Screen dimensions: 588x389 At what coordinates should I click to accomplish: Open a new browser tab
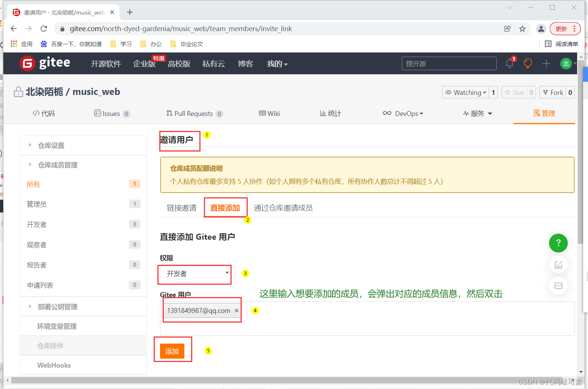130,12
